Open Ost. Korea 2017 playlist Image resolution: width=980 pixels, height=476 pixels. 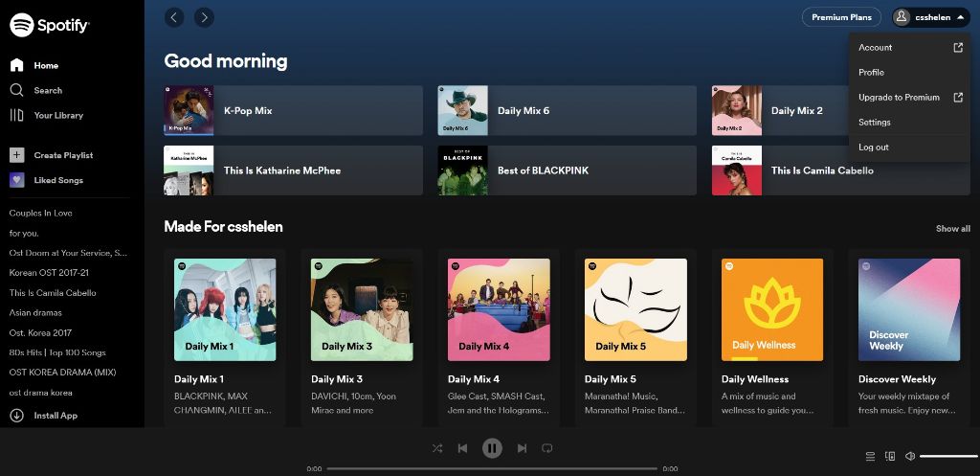click(40, 333)
